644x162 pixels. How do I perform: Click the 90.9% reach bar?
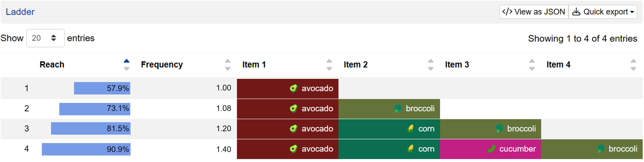coord(86,149)
